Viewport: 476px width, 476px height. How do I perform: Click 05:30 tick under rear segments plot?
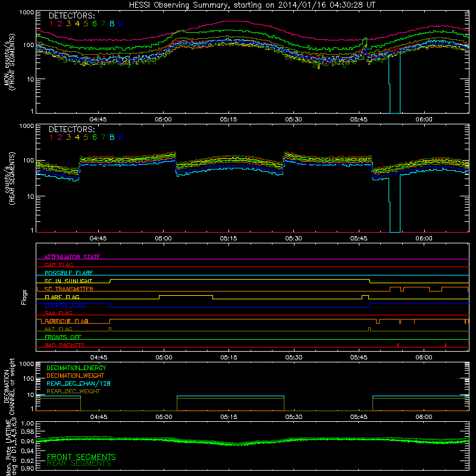tap(293, 239)
